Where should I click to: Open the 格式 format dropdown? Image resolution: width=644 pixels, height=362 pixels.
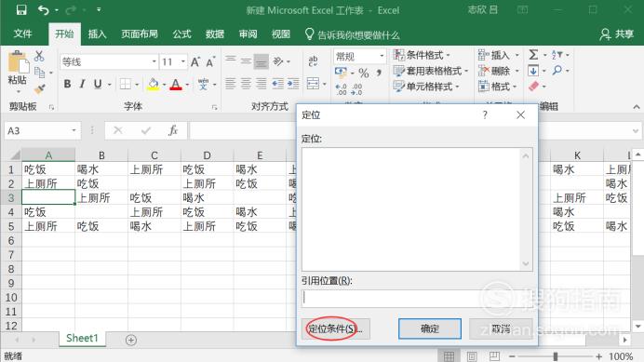point(497,87)
